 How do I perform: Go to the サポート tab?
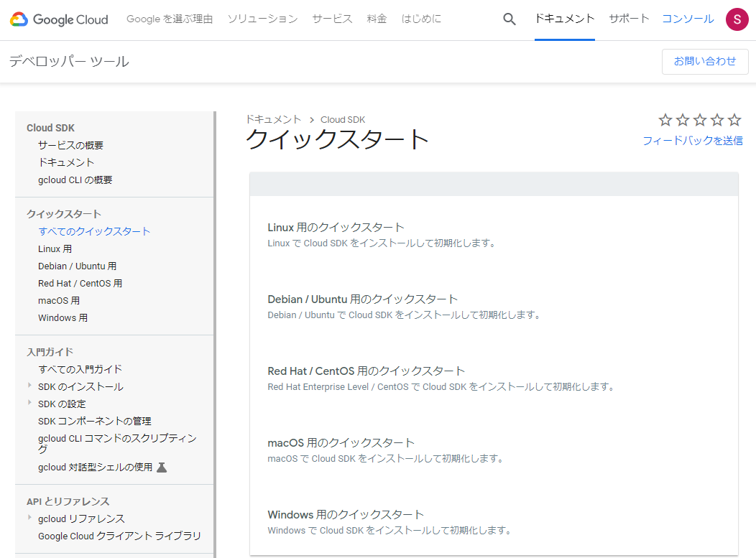coord(629,19)
